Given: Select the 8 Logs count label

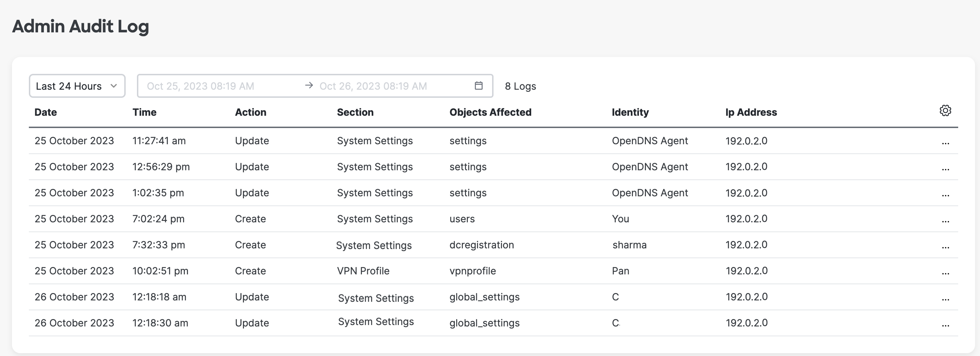Looking at the screenshot, I should 520,86.
